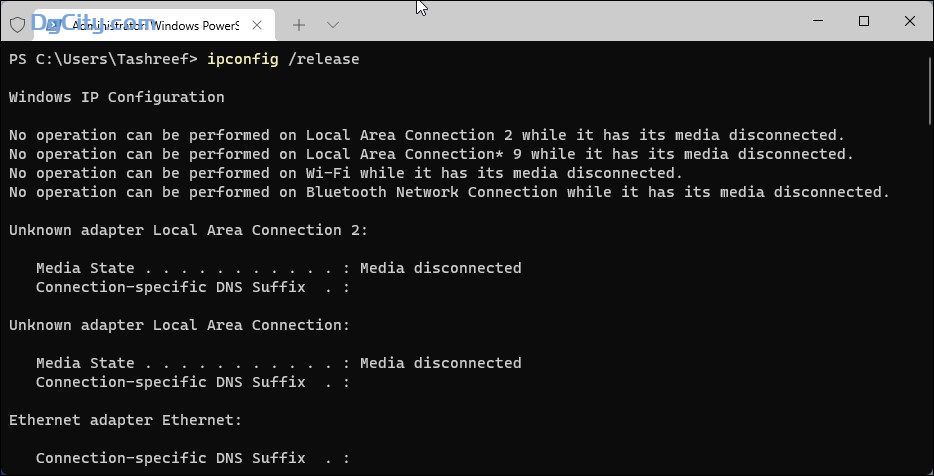Click the vertical scrollbar thumb

pyautogui.click(x=930, y=91)
